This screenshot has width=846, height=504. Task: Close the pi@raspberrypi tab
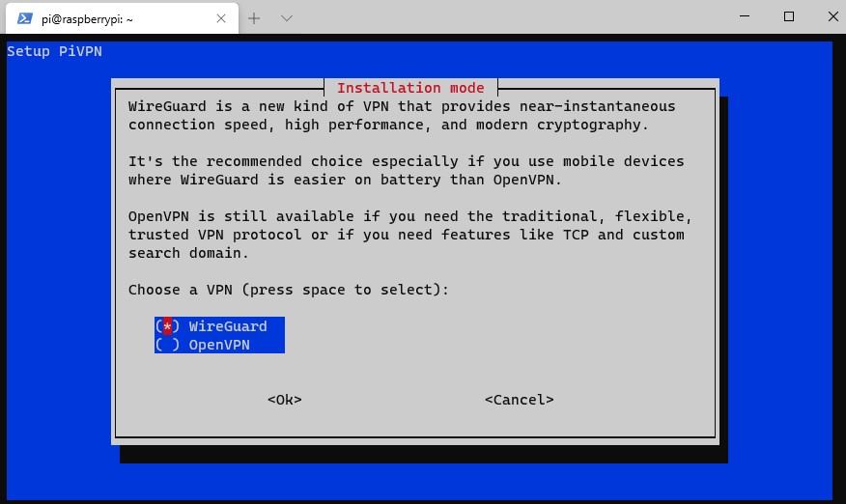coord(220,18)
